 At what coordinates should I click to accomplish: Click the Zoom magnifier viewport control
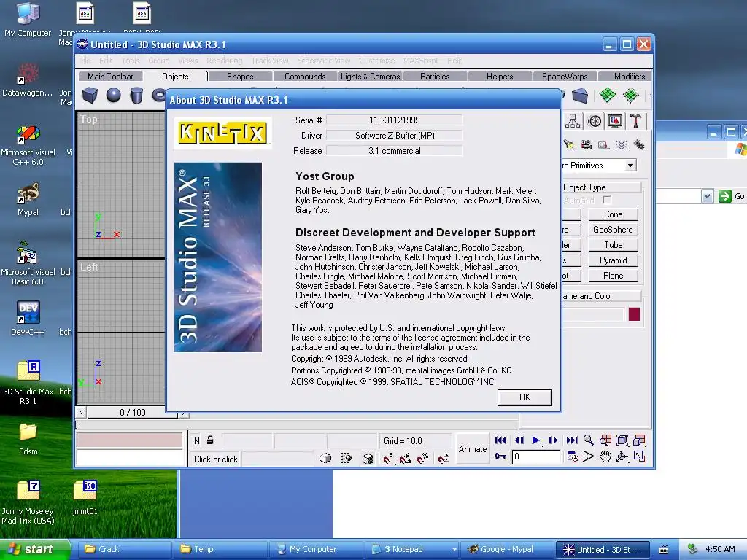[x=589, y=440]
